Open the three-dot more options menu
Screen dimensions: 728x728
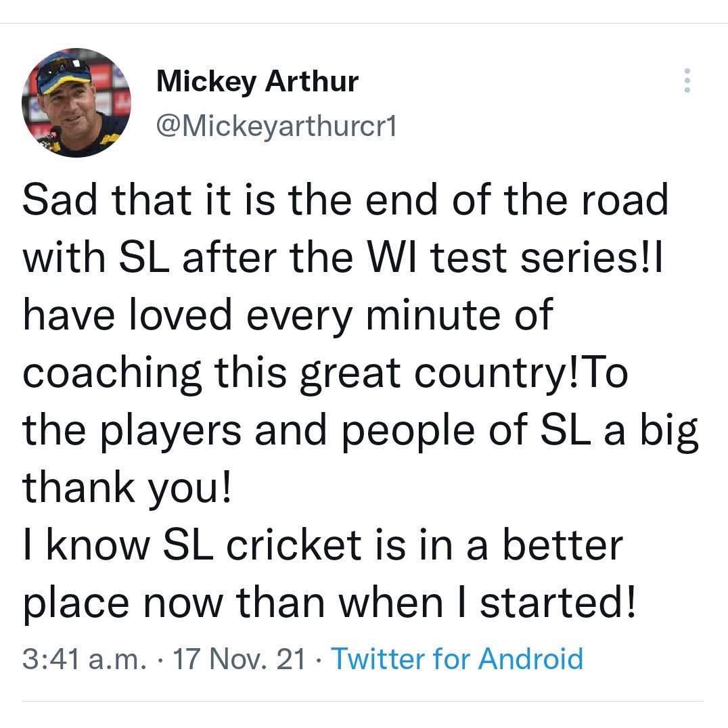(687, 81)
